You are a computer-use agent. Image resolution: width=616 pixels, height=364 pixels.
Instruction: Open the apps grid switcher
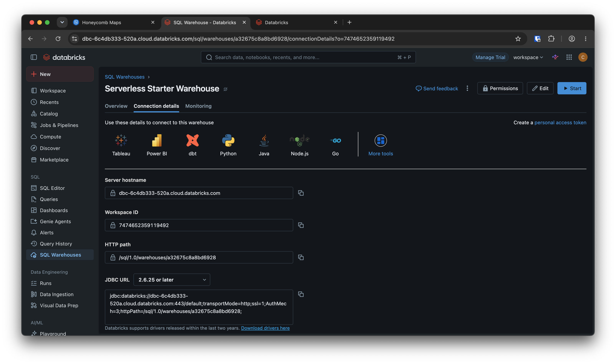pyautogui.click(x=569, y=57)
